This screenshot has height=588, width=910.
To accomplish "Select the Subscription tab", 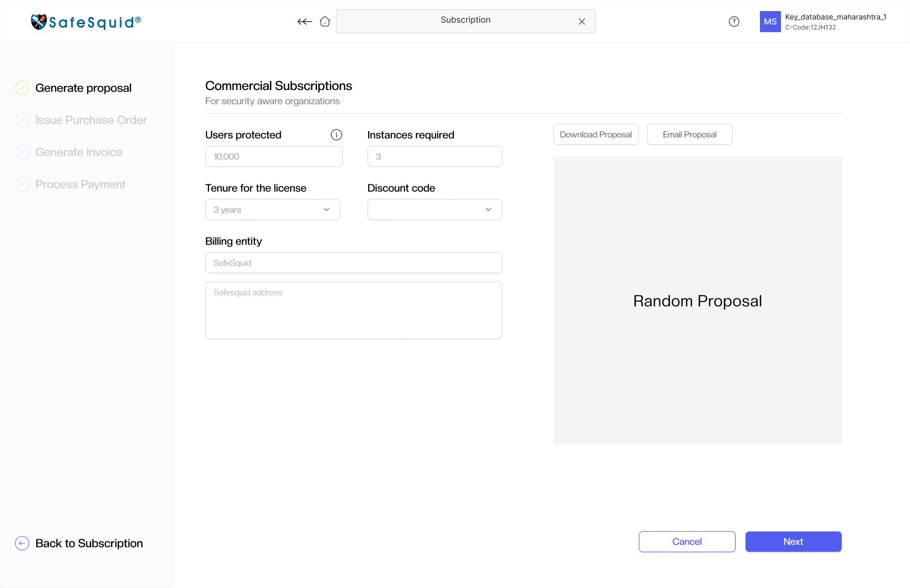I will click(x=466, y=21).
